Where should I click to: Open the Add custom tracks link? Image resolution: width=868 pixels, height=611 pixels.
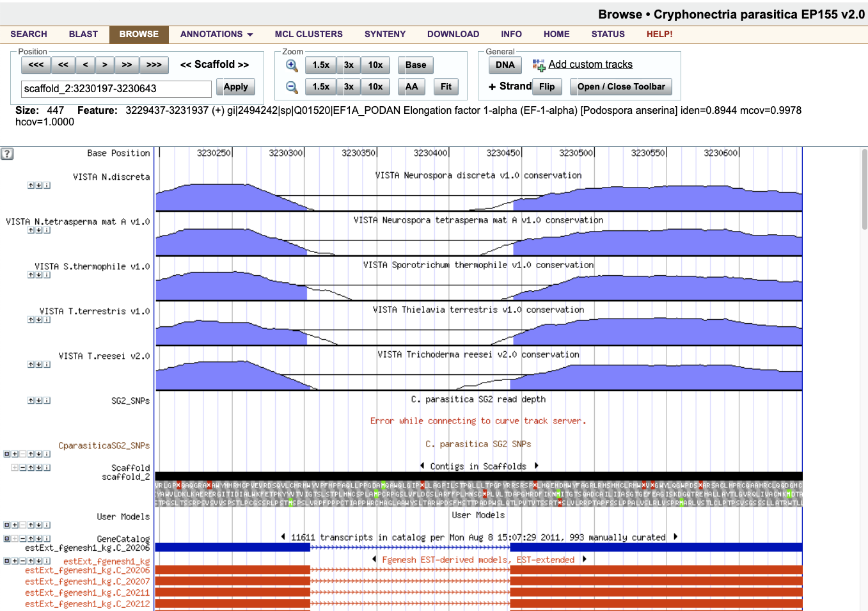tap(590, 65)
